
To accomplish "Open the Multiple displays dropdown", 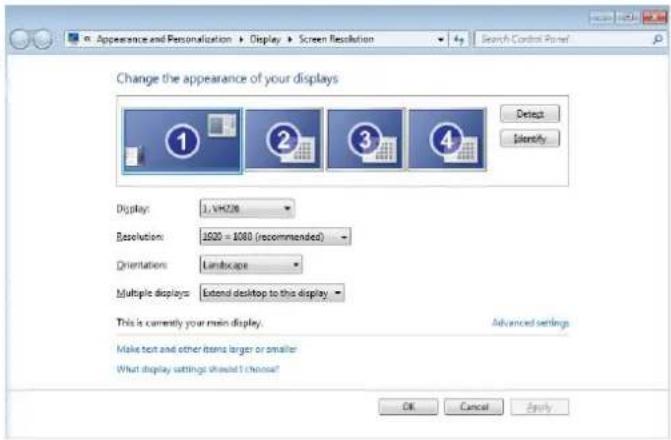I will (x=272, y=293).
